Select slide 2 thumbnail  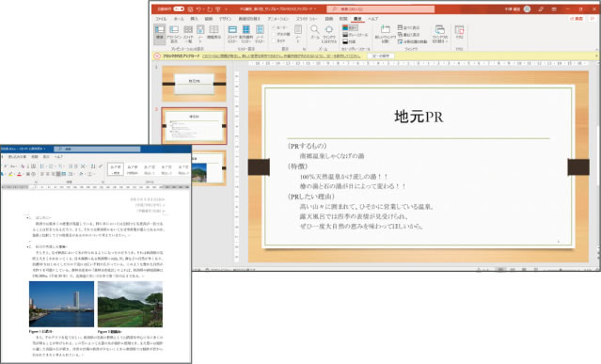[x=195, y=126]
